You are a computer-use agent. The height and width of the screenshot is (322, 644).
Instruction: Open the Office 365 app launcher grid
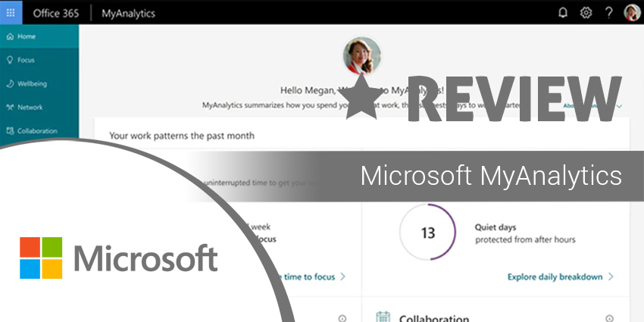click(11, 12)
